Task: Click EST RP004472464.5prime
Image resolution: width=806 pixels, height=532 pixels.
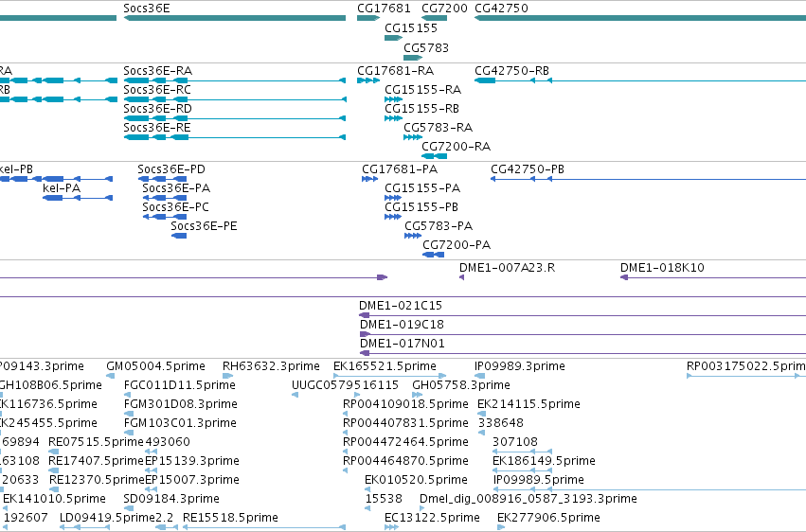Action: (x=406, y=442)
